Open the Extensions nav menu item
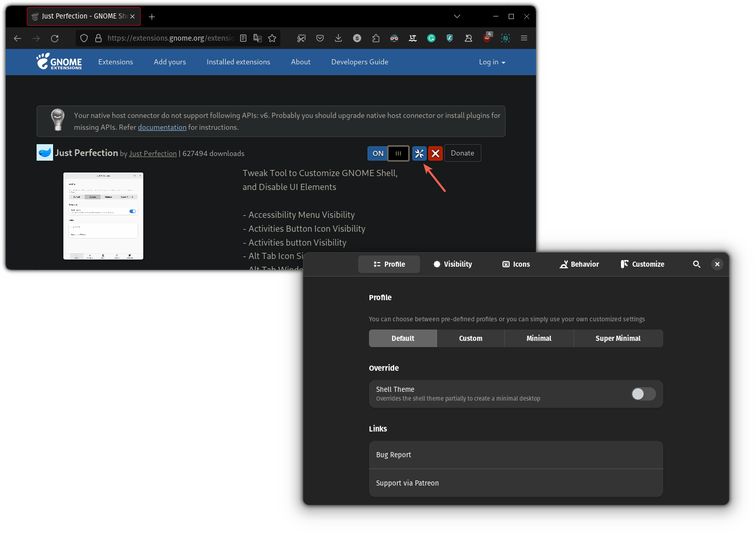Image resolution: width=756 pixels, height=535 pixels. [115, 62]
